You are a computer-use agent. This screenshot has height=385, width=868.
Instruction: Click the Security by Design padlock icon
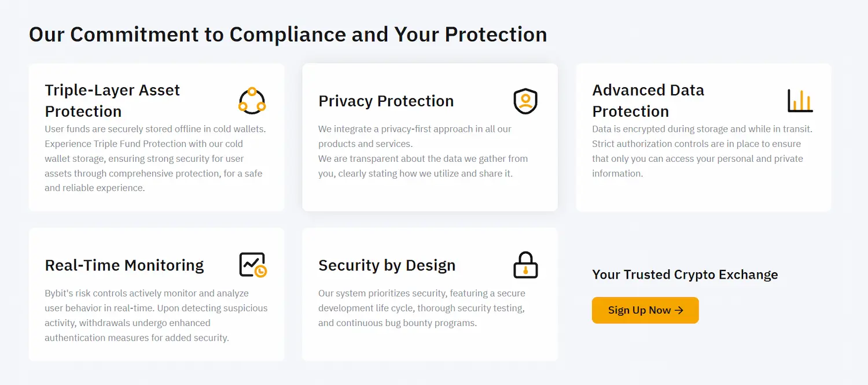[x=525, y=265]
